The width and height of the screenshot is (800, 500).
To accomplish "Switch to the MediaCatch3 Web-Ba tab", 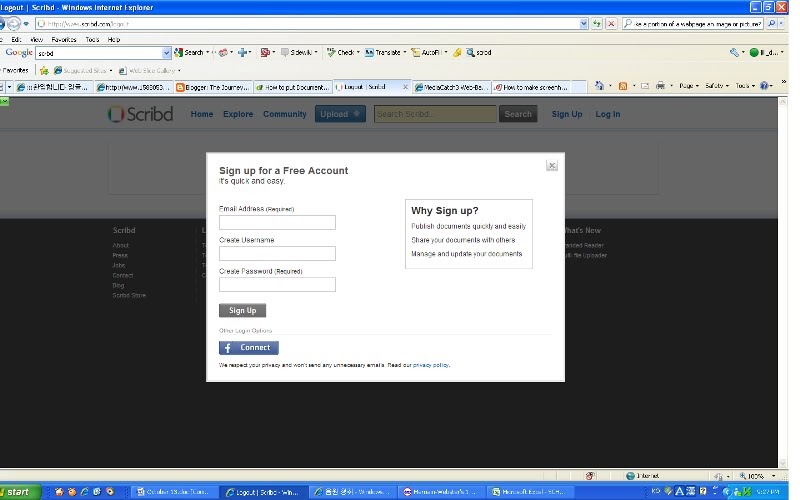I will 452,87.
